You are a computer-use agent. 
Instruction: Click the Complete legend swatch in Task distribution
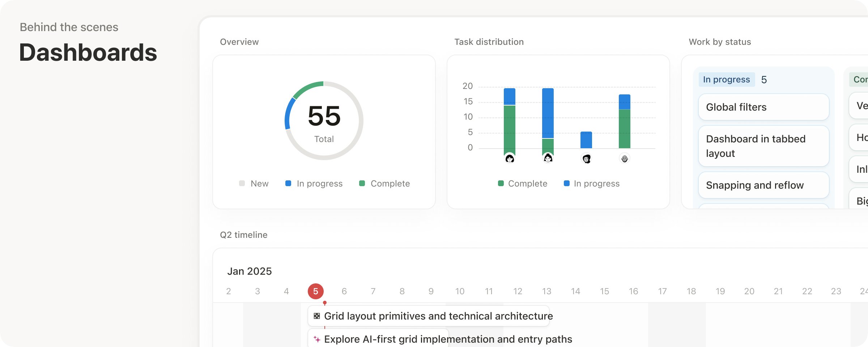(x=501, y=183)
